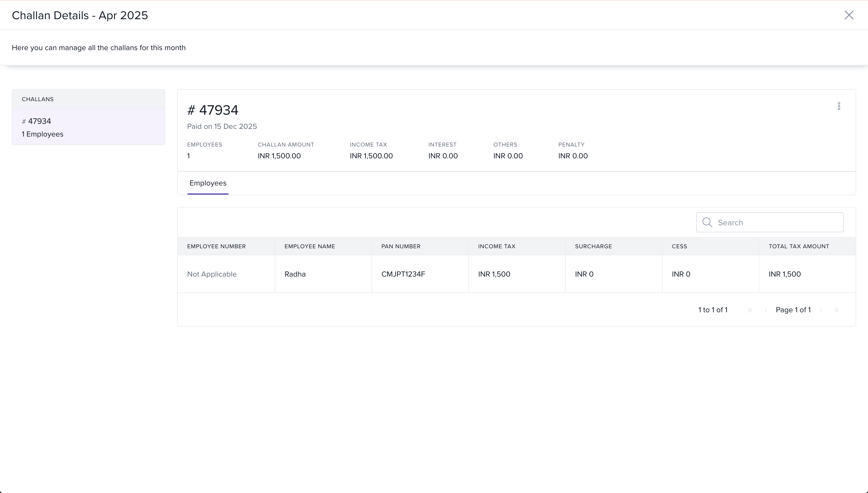The image size is (868, 493).
Task: Close the Challan Details dialog
Action: [849, 15]
